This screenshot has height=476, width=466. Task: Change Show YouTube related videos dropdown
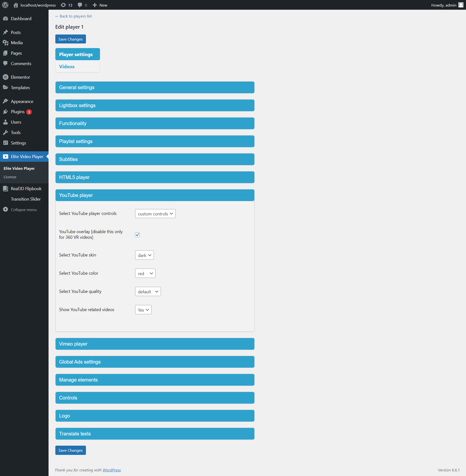coord(143,310)
